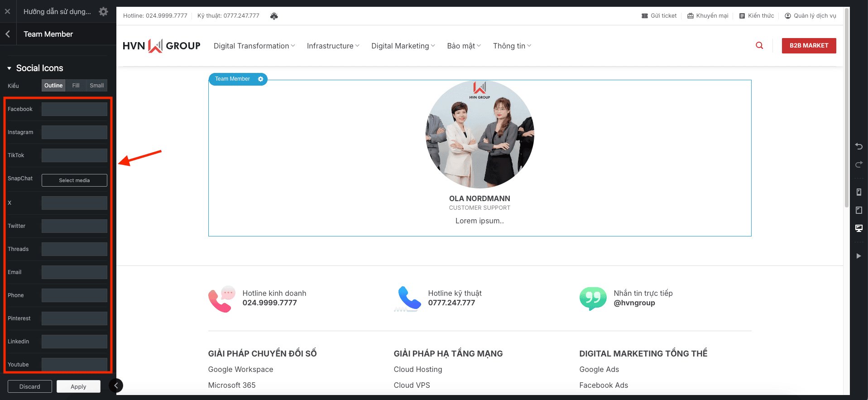Image resolution: width=868 pixels, height=400 pixels.
Task: Collapse the builder sidebar arrow
Action: coord(116,386)
